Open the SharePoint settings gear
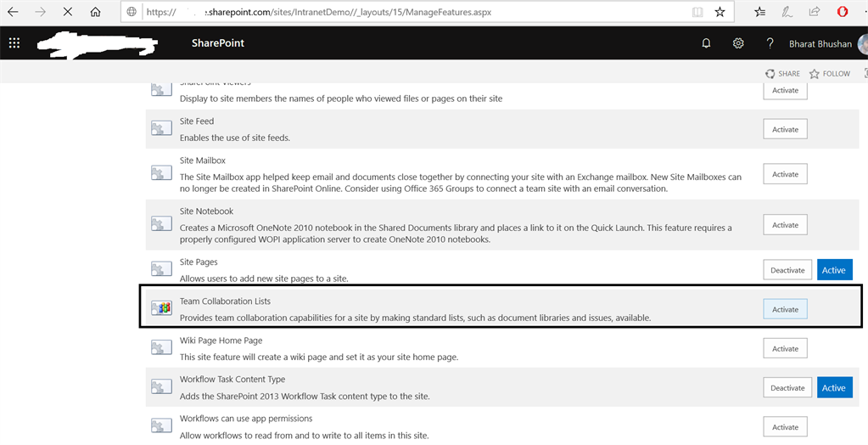Screen dimensions: 868x445 click(738, 43)
